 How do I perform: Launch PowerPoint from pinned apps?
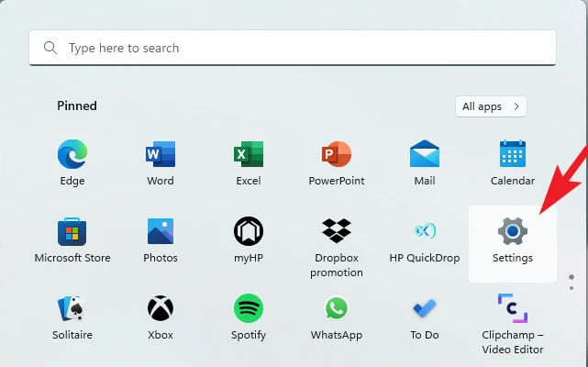coord(337,154)
